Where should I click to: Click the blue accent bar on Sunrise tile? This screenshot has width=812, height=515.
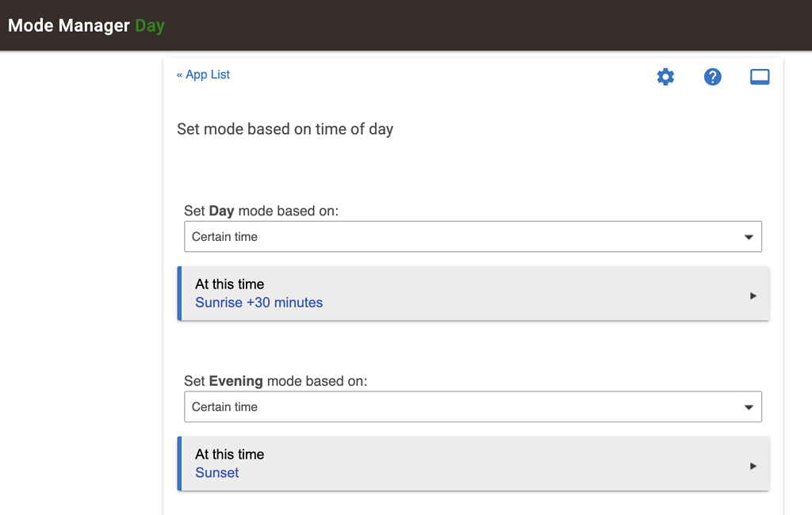coord(180,293)
